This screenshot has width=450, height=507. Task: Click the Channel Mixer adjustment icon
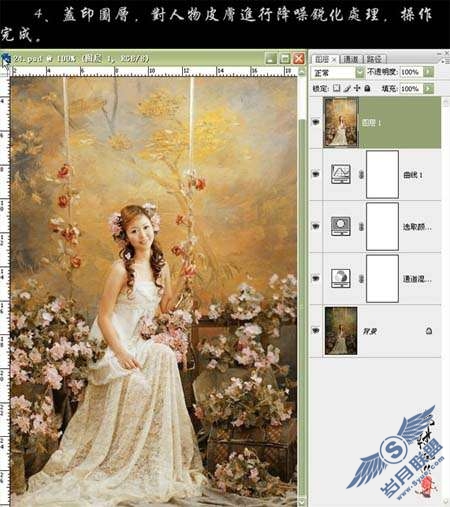341,278
